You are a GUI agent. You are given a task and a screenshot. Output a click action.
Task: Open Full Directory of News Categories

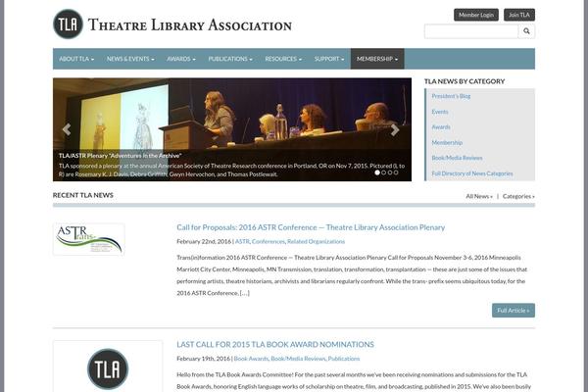click(x=471, y=173)
